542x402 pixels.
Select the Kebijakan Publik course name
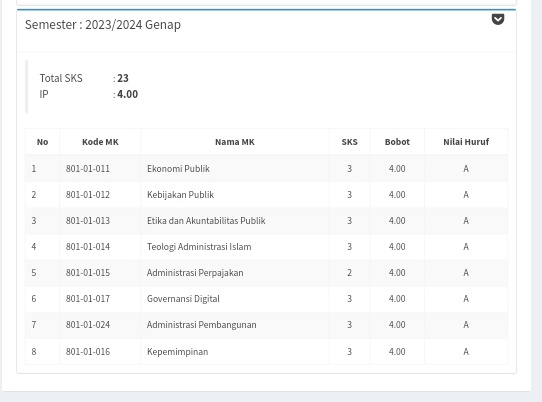click(180, 195)
